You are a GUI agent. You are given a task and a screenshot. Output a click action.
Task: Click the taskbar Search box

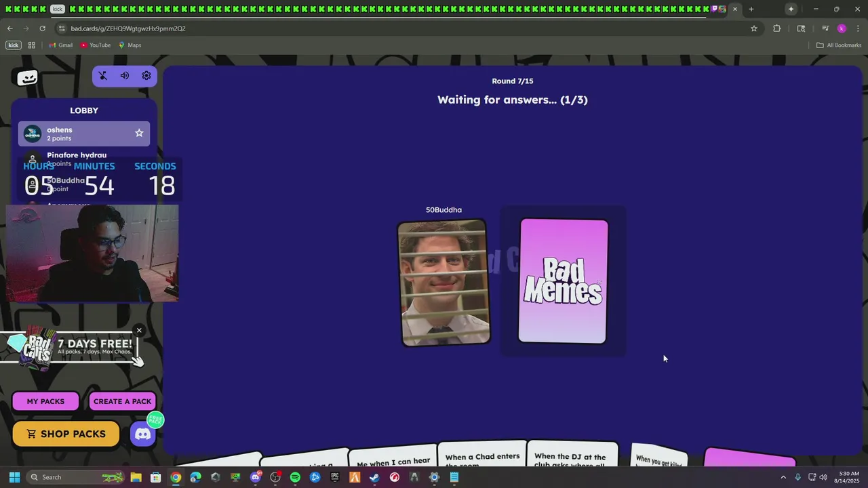coord(75,477)
